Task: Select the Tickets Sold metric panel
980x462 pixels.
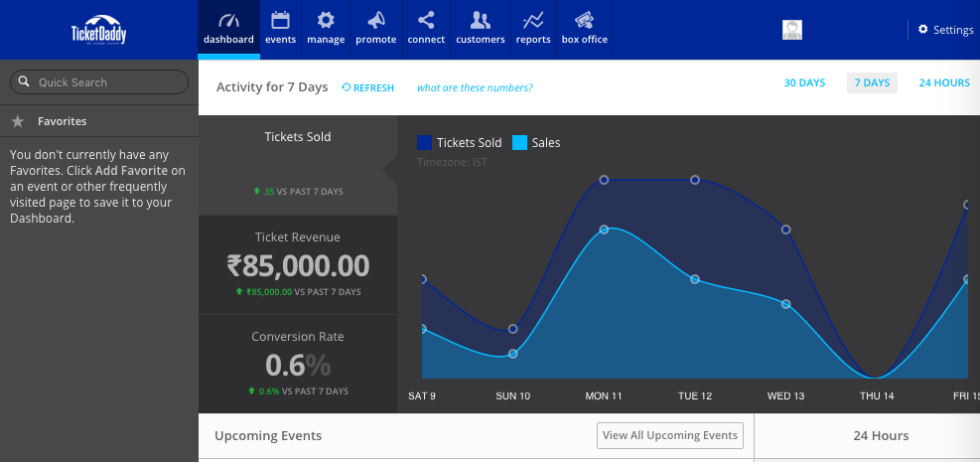Action: (298, 165)
